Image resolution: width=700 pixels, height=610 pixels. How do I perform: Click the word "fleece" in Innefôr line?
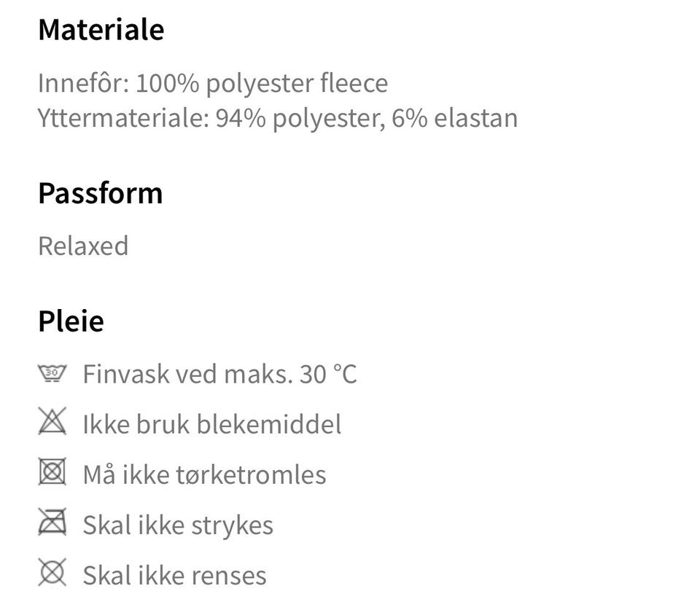click(354, 84)
